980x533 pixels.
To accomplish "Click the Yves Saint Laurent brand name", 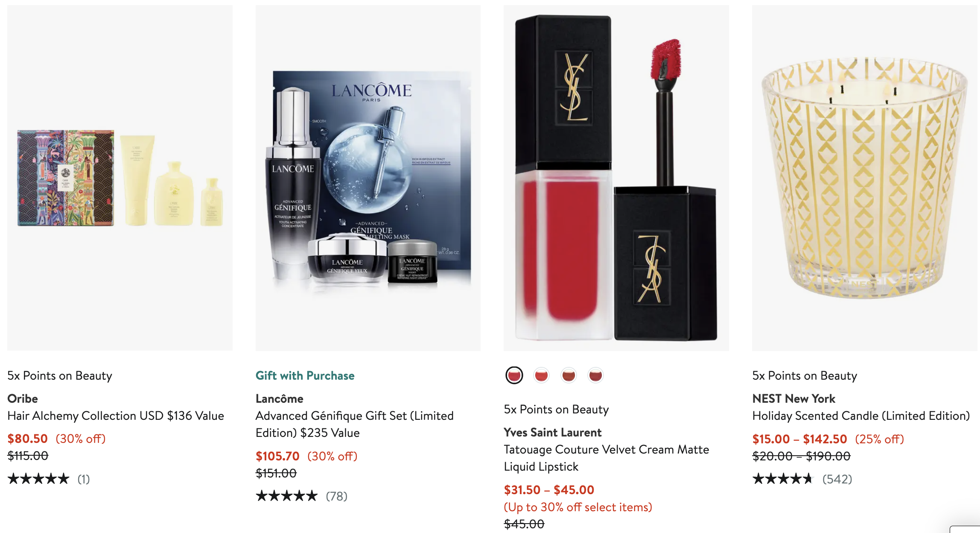I will 553,432.
